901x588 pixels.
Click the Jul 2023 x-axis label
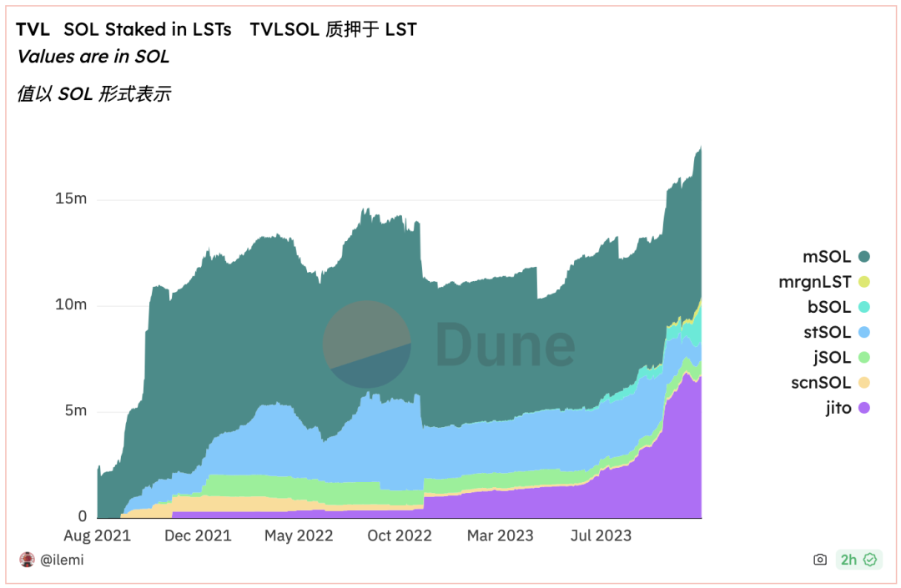[600, 535]
